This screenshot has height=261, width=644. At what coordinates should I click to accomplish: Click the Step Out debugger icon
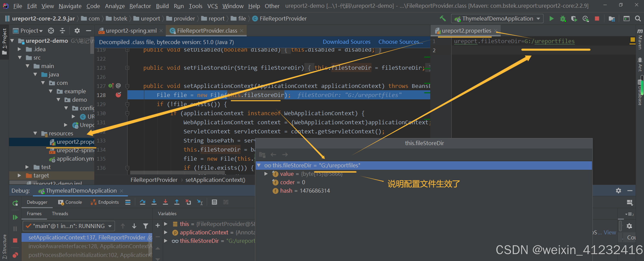pos(177,202)
